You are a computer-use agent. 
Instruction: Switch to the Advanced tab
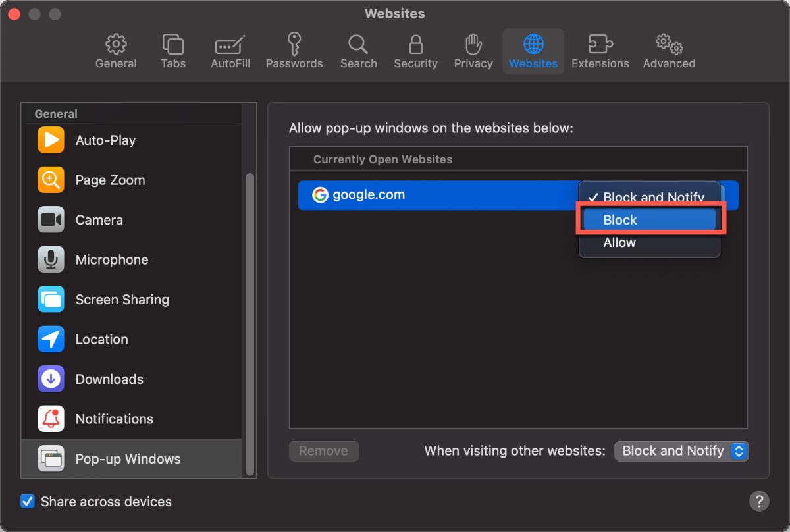pyautogui.click(x=669, y=52)
